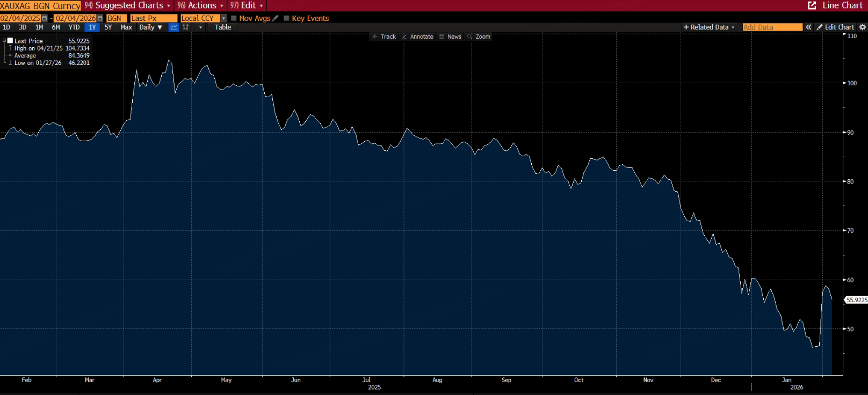Activate the Track crosshair tool
Viewport: 868px width, 395px height.
pyautogui.click(x=384, y=37)
